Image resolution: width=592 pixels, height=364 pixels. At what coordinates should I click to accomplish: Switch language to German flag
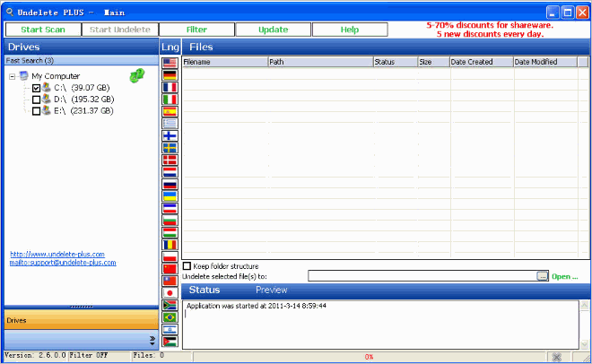point(170,75)
